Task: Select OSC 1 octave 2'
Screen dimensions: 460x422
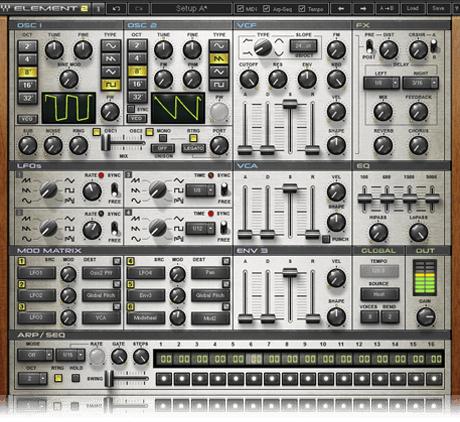Action: (x=27, y=46)
